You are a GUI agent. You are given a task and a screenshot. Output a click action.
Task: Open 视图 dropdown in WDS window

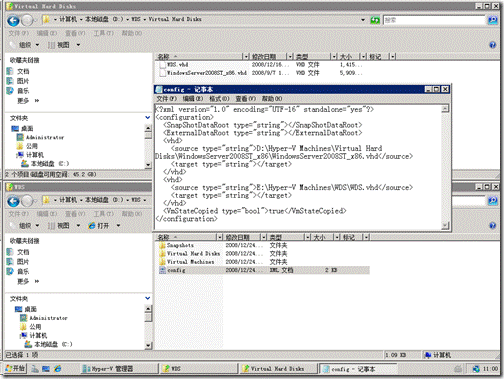(64, 226)
